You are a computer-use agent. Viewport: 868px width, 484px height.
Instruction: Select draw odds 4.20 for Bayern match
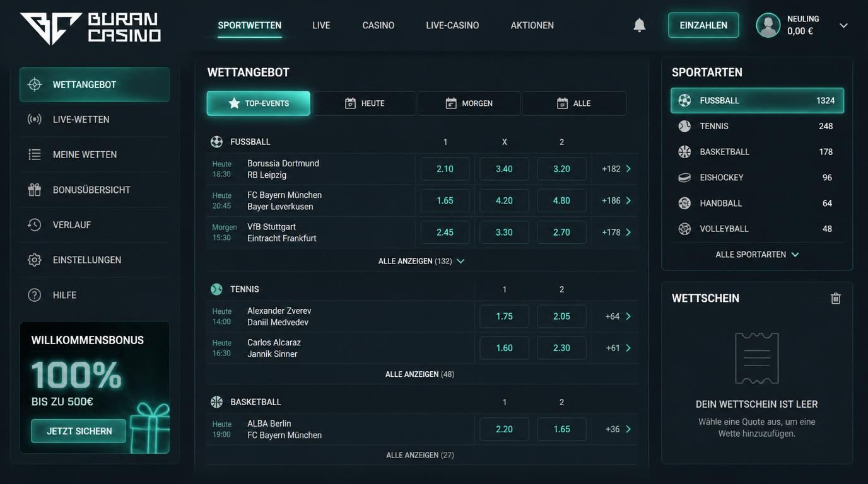click(x=504, y=200)
